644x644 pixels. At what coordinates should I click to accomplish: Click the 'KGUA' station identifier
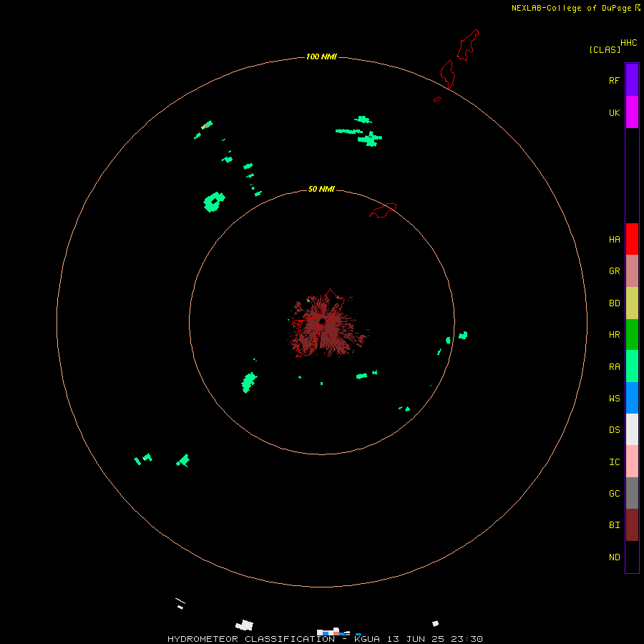[x=367, y=639]
